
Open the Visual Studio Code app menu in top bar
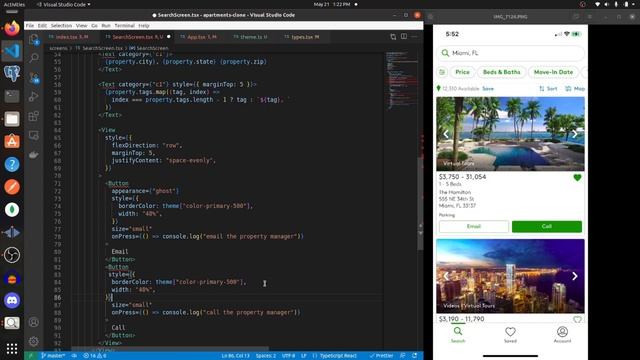click(64, 4)
